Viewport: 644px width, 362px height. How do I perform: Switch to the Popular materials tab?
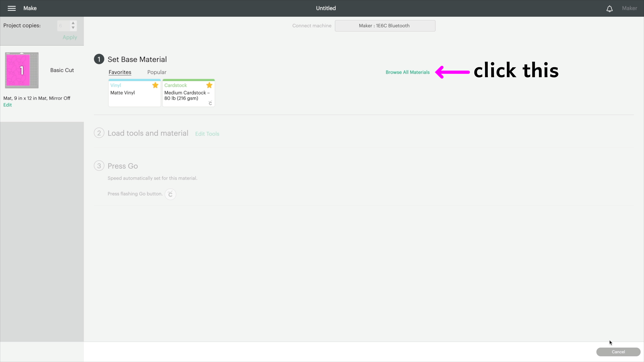pyautogui.click(x=156, y=72)
